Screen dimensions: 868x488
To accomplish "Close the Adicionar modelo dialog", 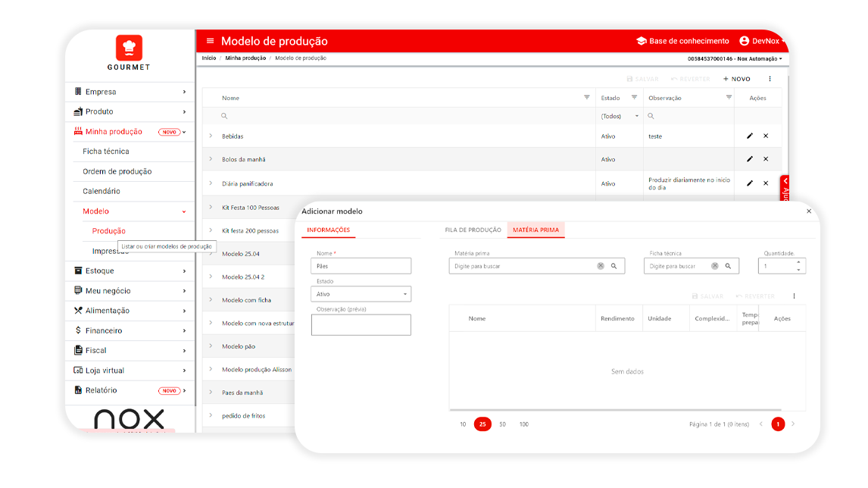I will [809, 211].
